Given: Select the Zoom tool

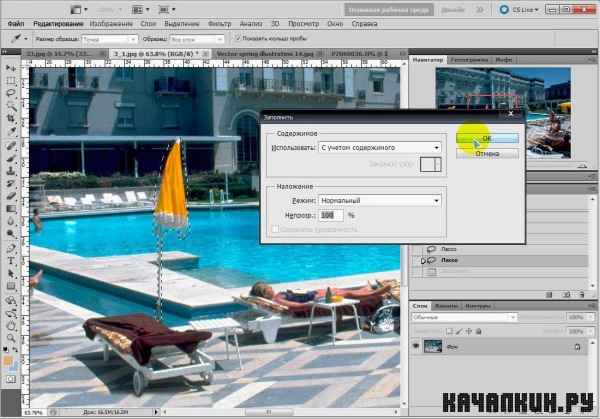Looking at the screenshot, I should 11,338.
